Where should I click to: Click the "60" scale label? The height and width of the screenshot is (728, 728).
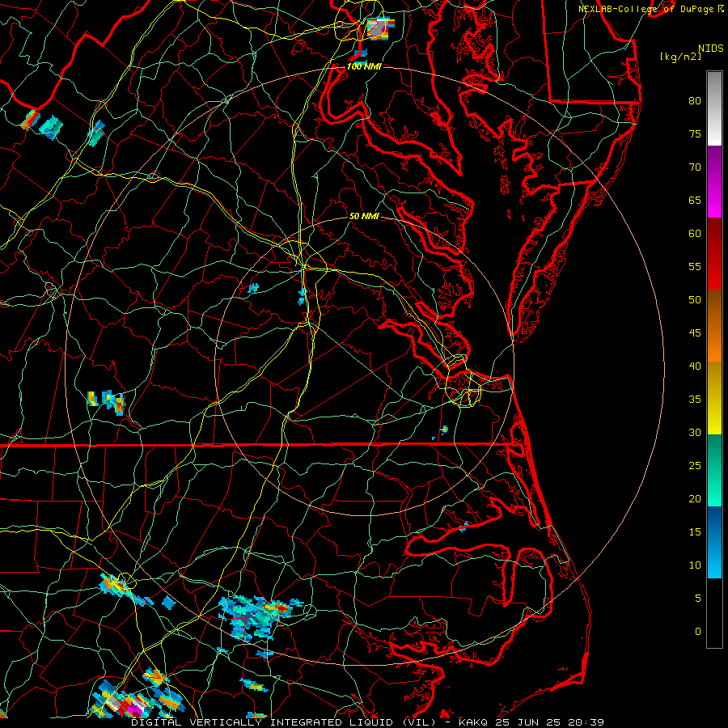[695, 234]
